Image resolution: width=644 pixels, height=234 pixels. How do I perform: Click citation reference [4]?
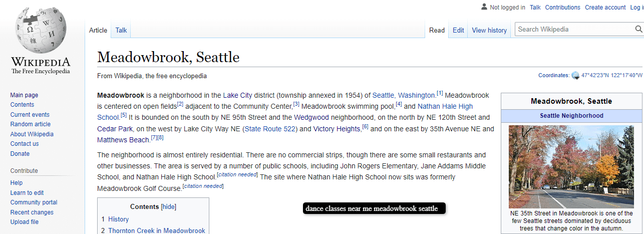[399, 104]
